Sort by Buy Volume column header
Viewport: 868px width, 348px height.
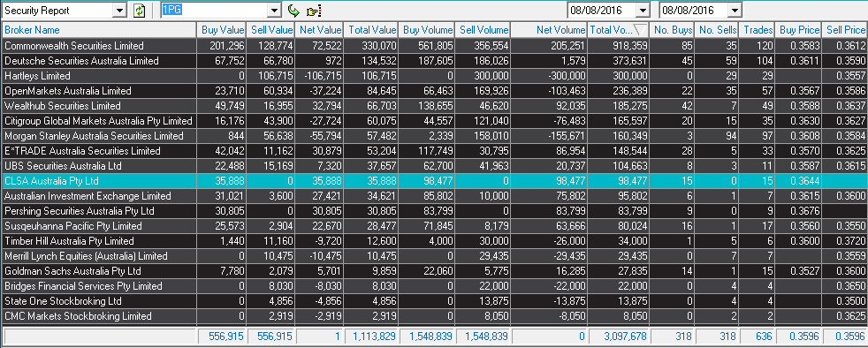[x=426, y=30]
